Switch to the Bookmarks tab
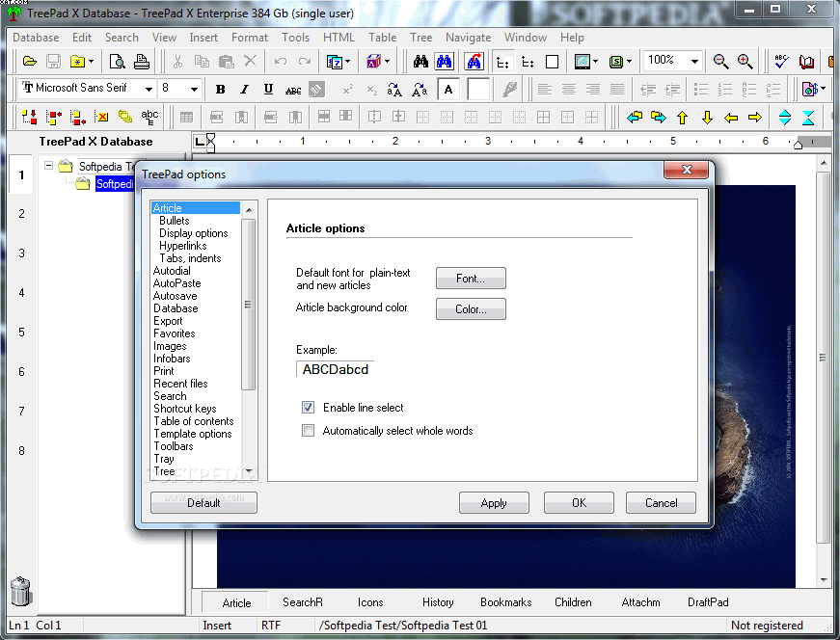 click(x=505, y=602)
